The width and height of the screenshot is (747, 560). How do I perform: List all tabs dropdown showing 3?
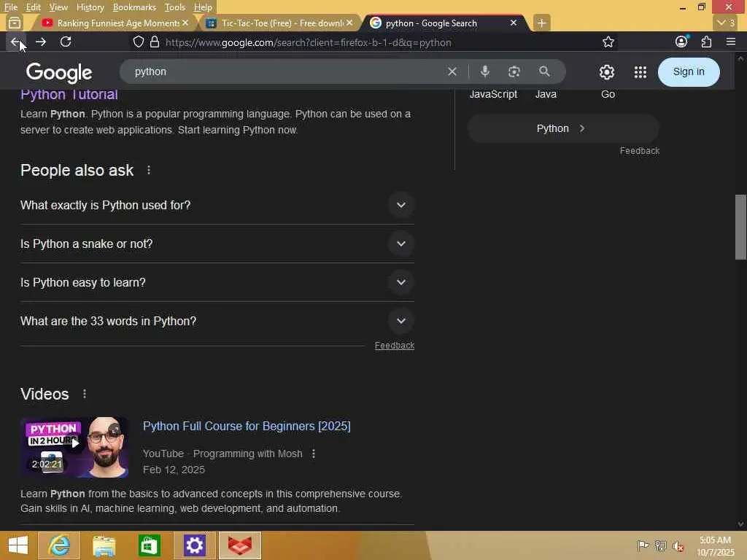[726, 23]
